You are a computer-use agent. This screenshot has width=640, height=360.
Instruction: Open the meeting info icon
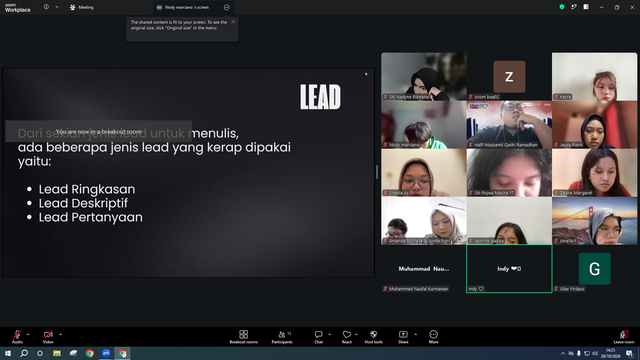pos(46,7)
